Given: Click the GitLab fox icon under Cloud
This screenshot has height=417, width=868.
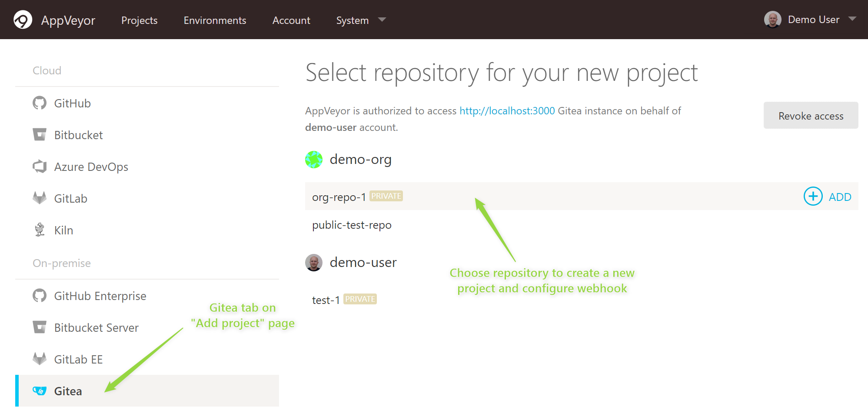Looking at the screenshot, I should [x=40, y=198].
